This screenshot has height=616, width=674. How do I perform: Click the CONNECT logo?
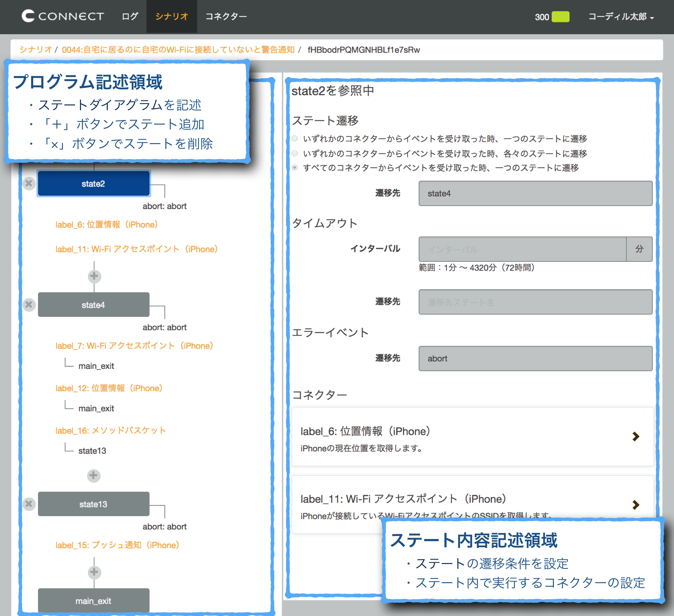pos(63,16)
